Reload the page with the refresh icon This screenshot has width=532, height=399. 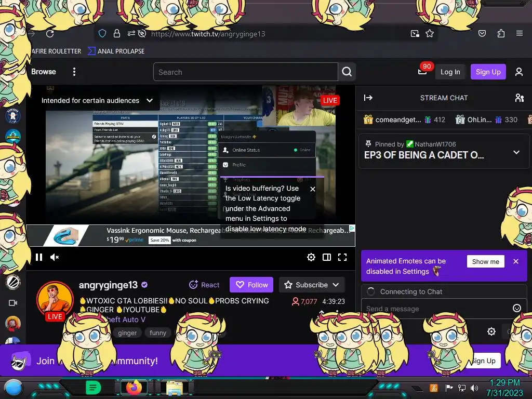[50, 34]
